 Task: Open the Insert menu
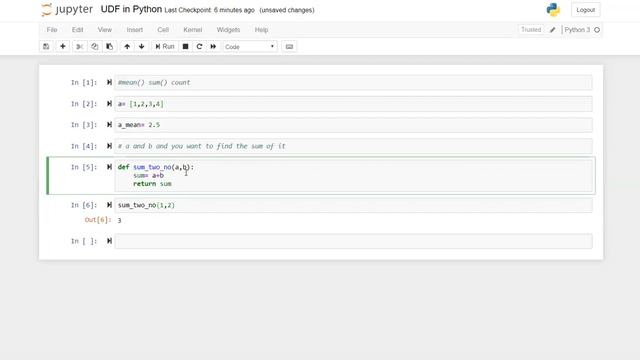click(135, 30)
